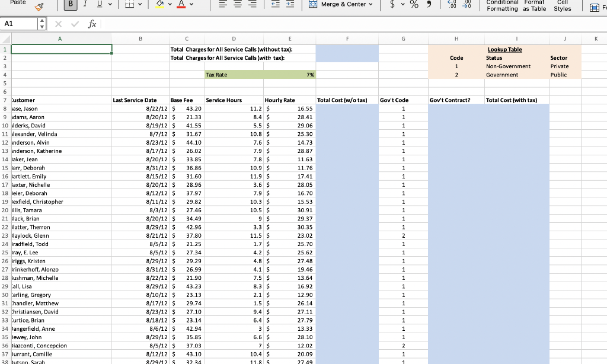607x364 pixels.
Task: Select hourly rate 30.91 for Bills, Tamara
Action: coord(289,210)
